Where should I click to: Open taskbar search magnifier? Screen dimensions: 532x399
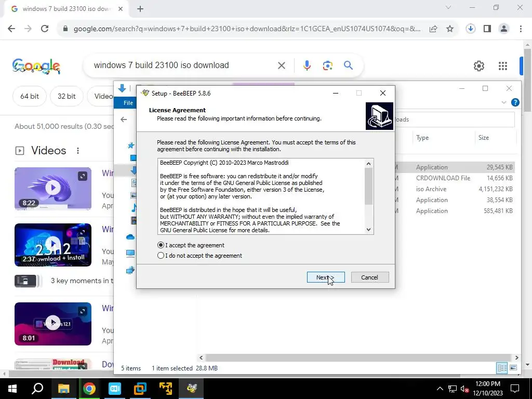pyautogui.click(x=37, y=389)
